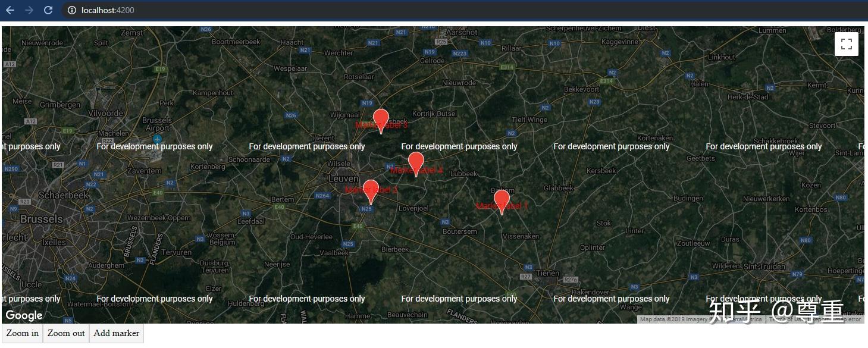Image resolution: width=868 pixels, height=348 pixels.
Task: Click the Lubbeek place label
Action: pyautogui.click(x=463, y=174)
